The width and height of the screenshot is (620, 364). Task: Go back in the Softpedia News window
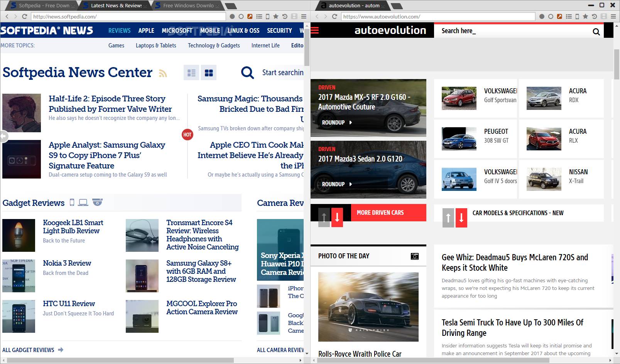coord(7,17)
